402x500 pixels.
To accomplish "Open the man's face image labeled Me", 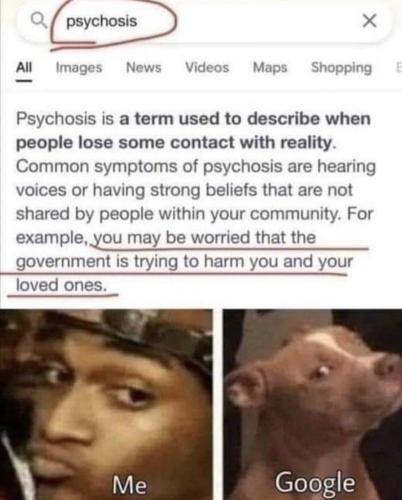I will click(106, 404).
